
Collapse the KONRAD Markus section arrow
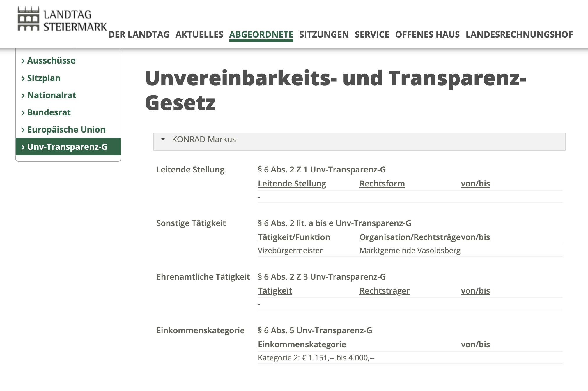click(x=163, y=139)
